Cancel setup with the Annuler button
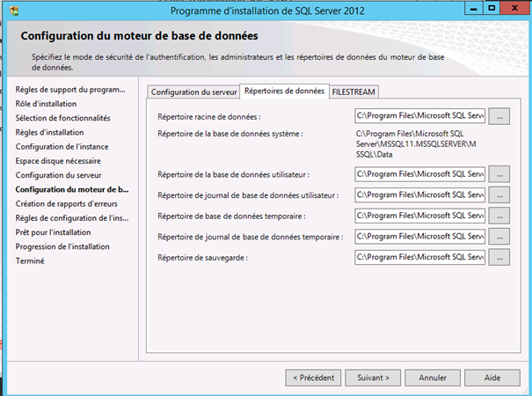Image resolution: width=532 pixels, height=396 pixels. pyautogui.click(x=433, y=378)
